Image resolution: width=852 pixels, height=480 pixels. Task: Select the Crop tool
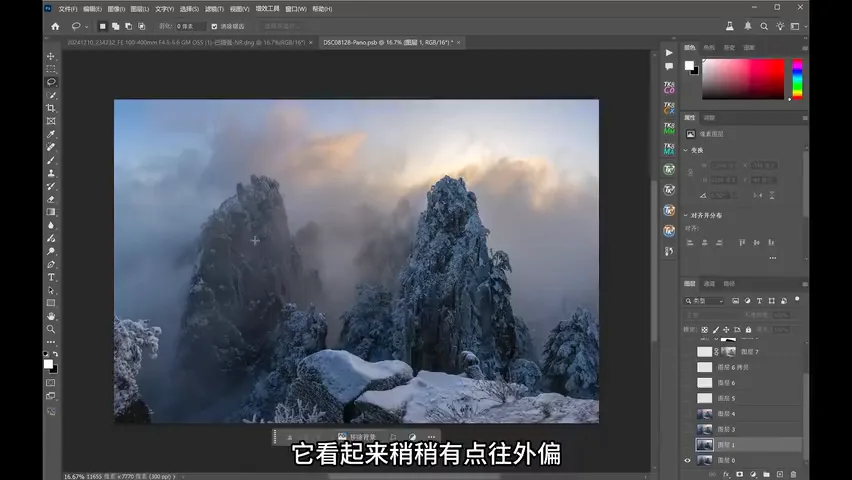(51, 108)
